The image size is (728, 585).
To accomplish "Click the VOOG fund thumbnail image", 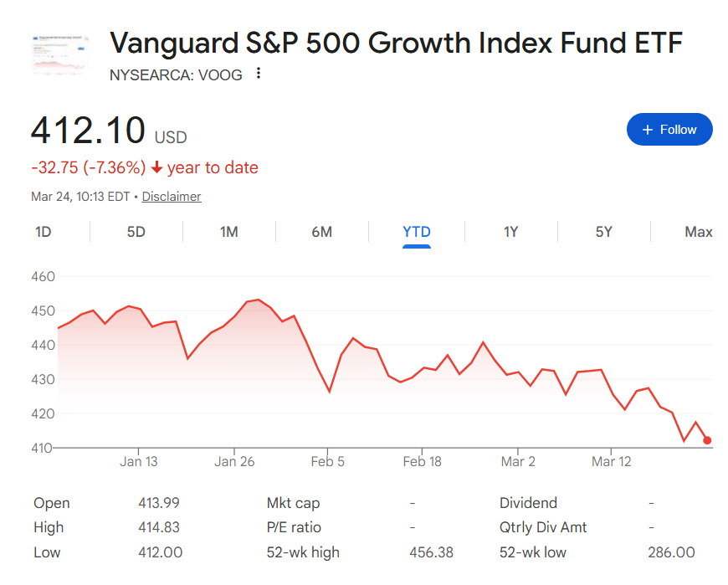I will [x=60, y=54].
